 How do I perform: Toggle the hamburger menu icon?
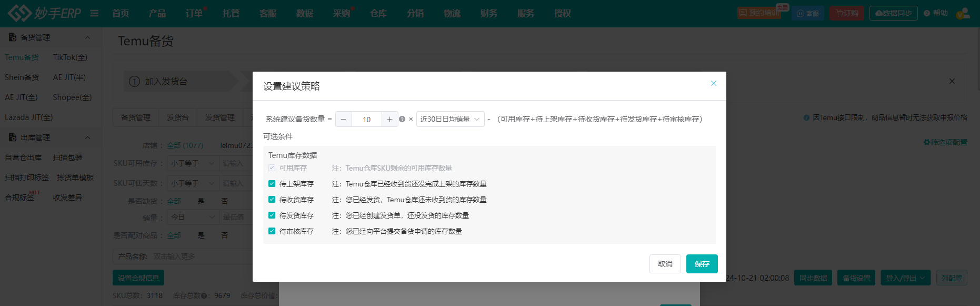pyautogui.click(x=94, y=13)
